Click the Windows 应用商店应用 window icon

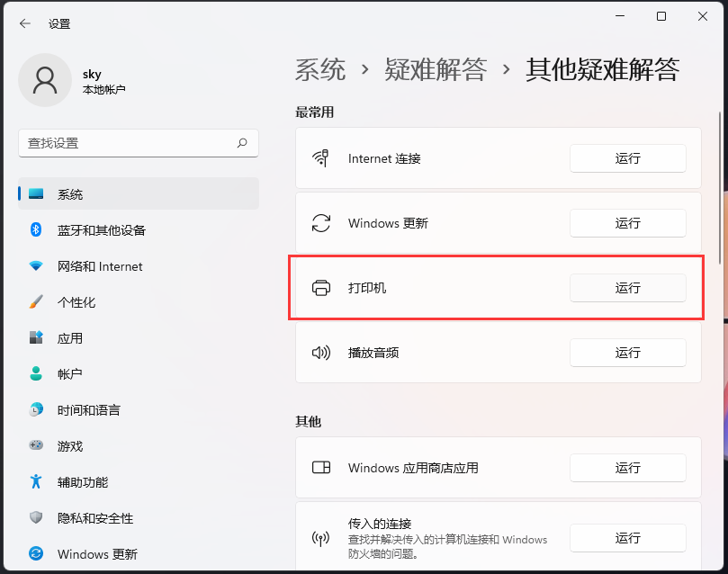[x=321, y=467]
